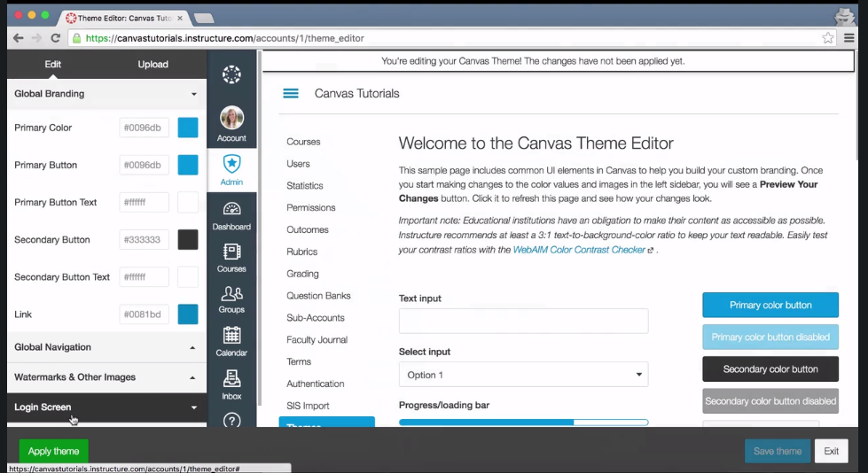Open the Account avatar menu
868x473 pixels.
coord(231,124)
